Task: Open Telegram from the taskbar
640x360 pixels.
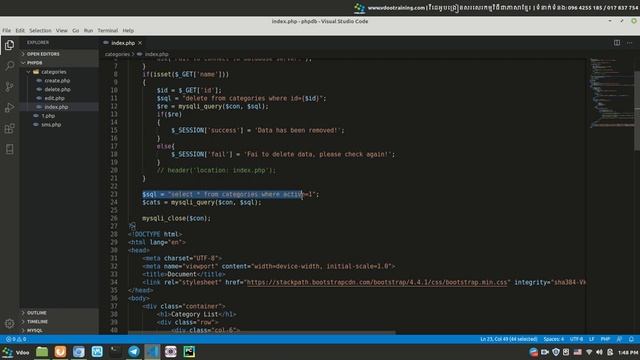Action: click(x=134, y=352)
